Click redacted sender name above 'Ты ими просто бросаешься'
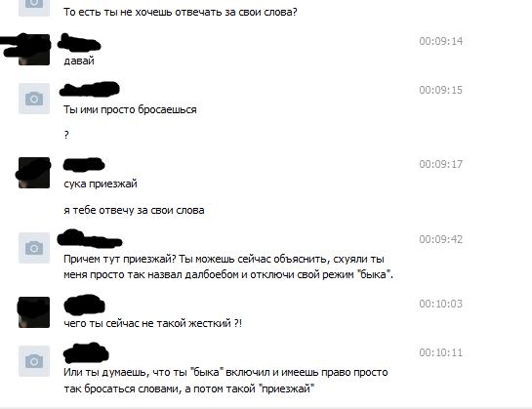 (x=90, y=89)
